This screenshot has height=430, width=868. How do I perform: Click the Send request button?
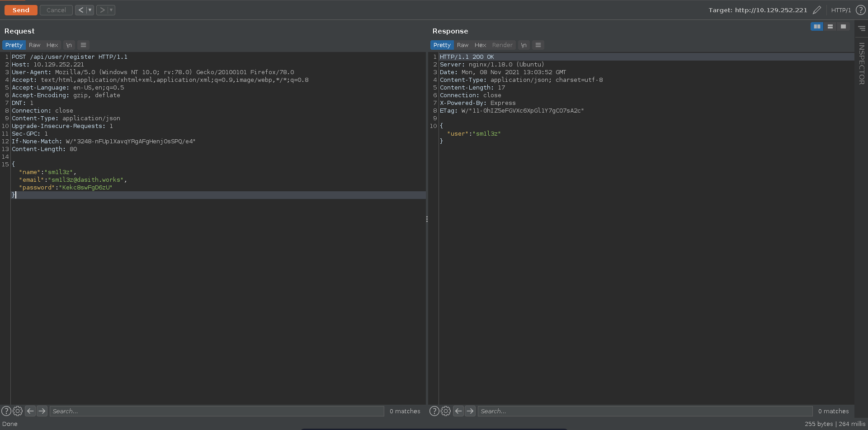[x=21, y=10]
